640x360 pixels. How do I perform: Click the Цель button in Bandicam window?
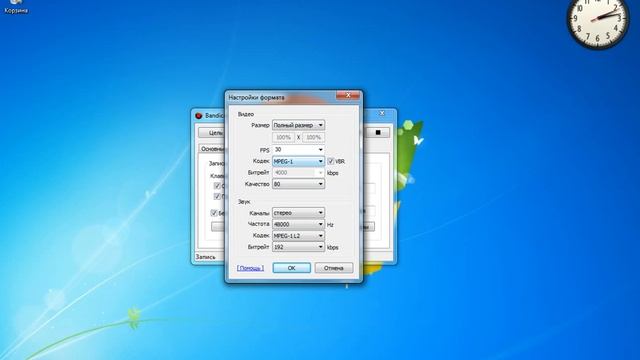pos(212,133)
